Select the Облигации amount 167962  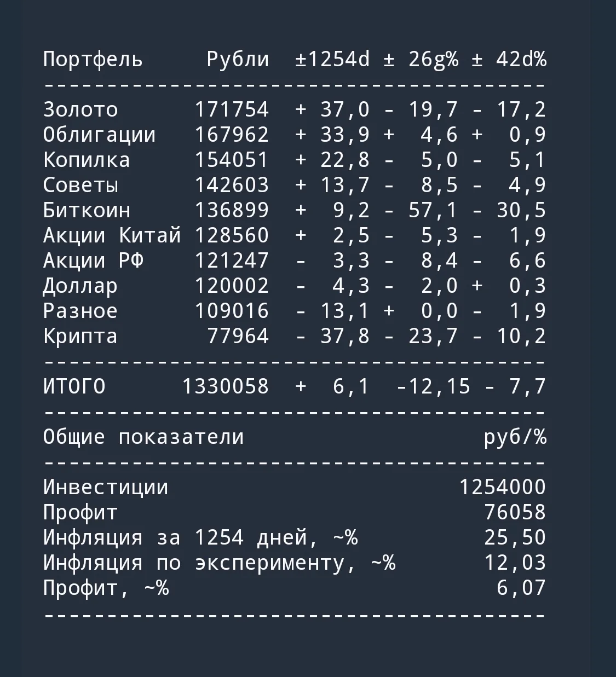pyautogui.click(x=232, y=135)
